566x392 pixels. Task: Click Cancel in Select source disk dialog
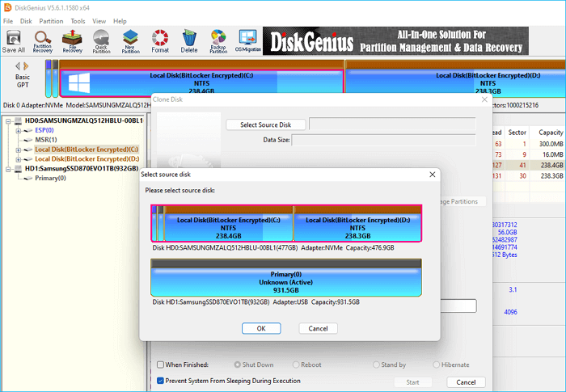(318, 328)
